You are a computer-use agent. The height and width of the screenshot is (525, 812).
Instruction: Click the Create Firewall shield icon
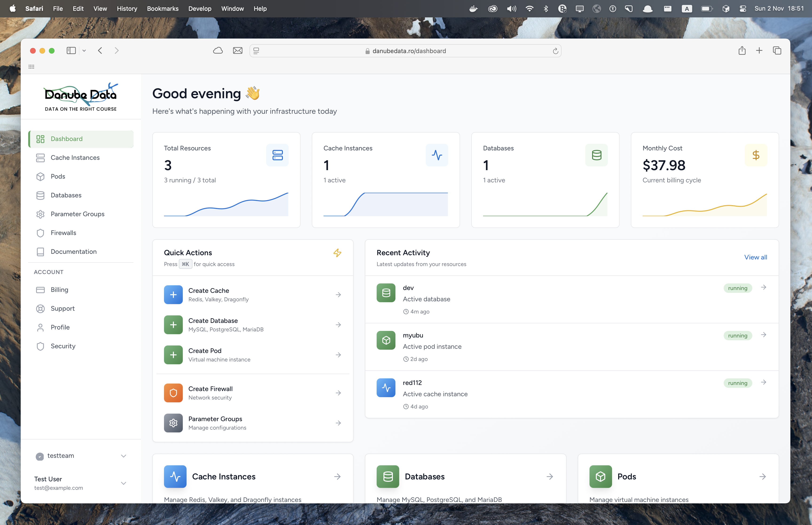coord(173,393)
